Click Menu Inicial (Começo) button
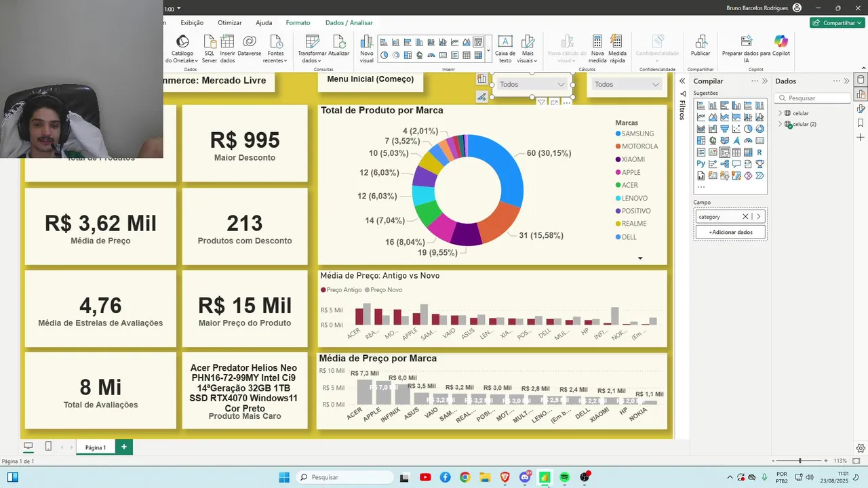Viewport: 868px width, 488px height. pos(370,79)
